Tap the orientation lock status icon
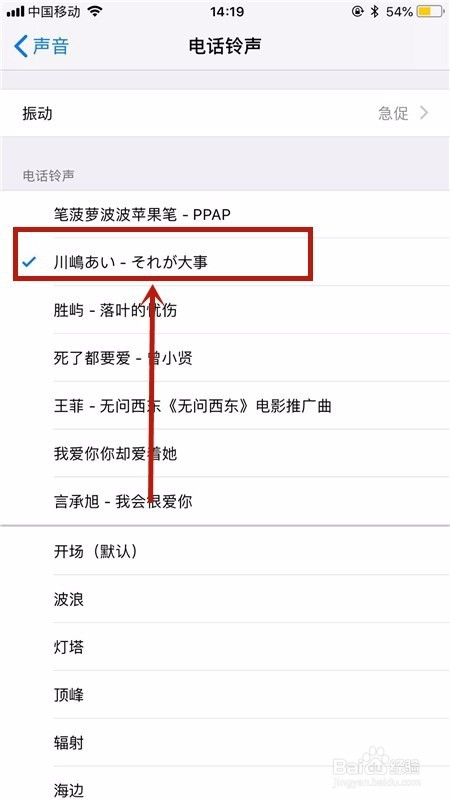This screenshot has height=800, width=450. tap(357, 12)
